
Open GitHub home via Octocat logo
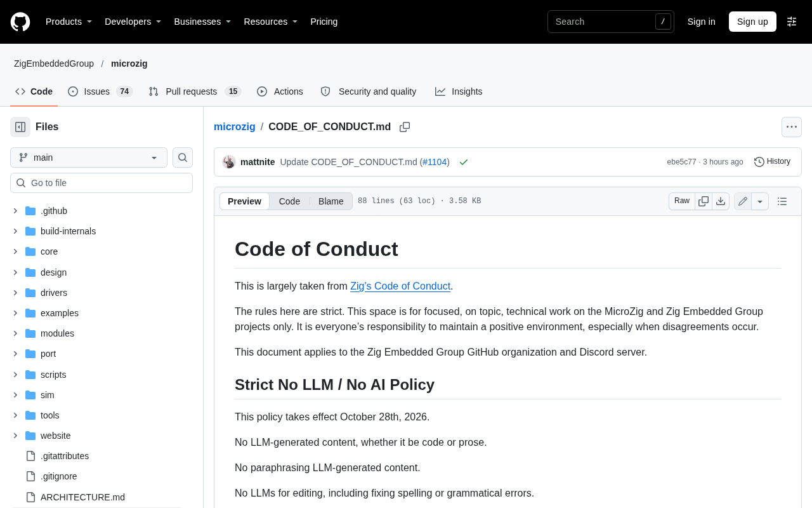coord(20,22)
